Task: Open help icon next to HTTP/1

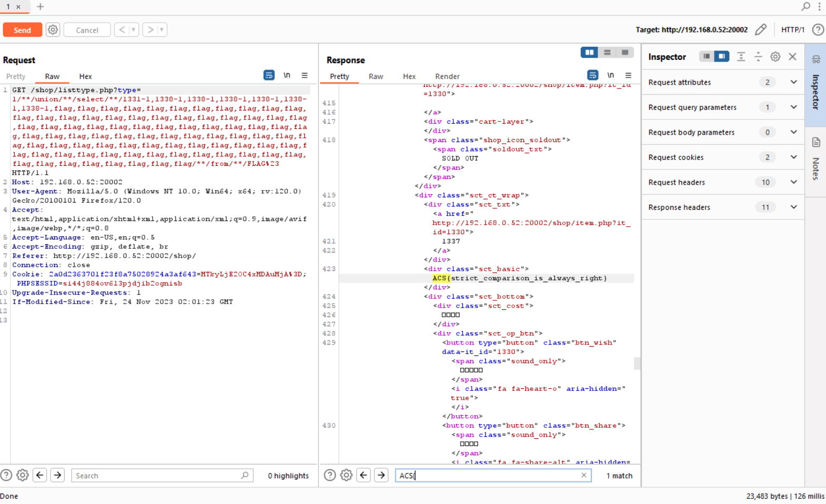Action: (818, 29)
